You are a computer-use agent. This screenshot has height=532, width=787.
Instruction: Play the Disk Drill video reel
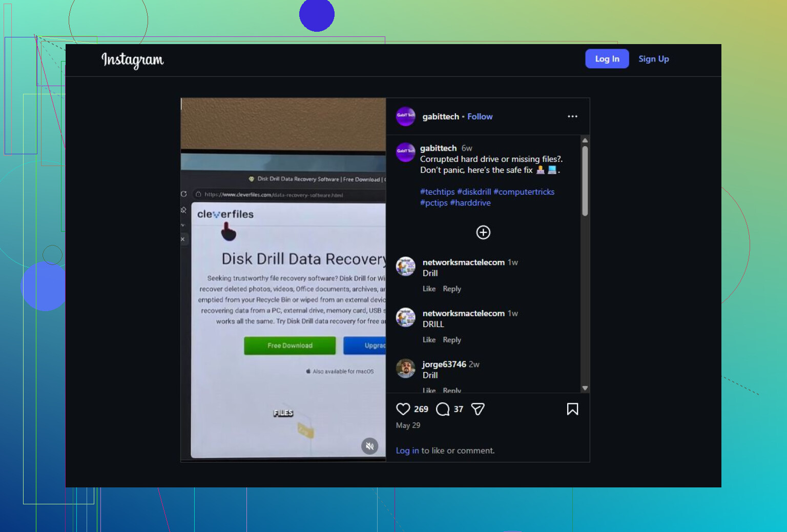283,280
